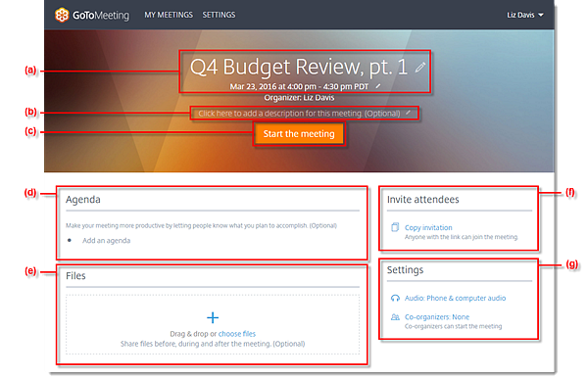Open Audio: Phone & computer audio setting
Viewport: 588px width, 379px height.
[x=455, y=298]
